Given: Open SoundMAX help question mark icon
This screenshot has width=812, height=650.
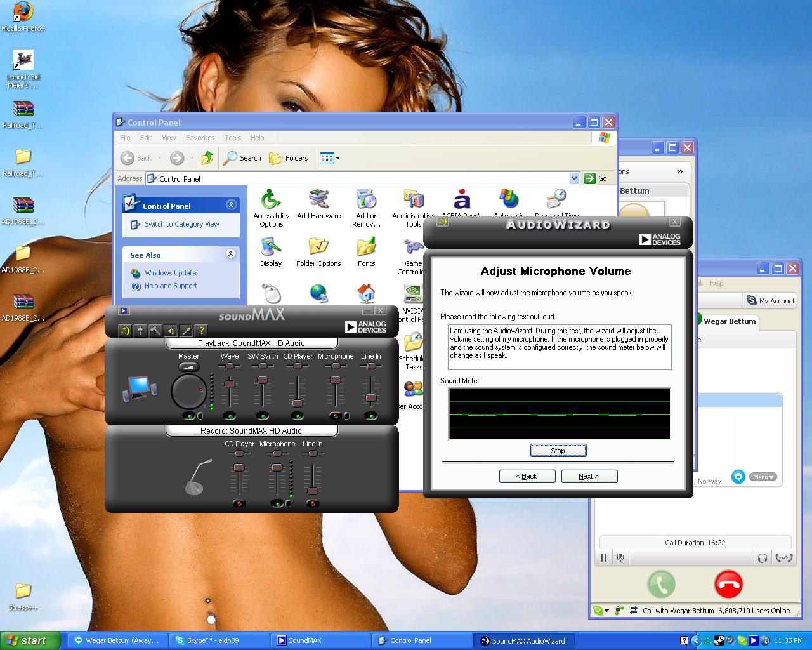Looking at the screenshot, I should click(x=201, y=330).
